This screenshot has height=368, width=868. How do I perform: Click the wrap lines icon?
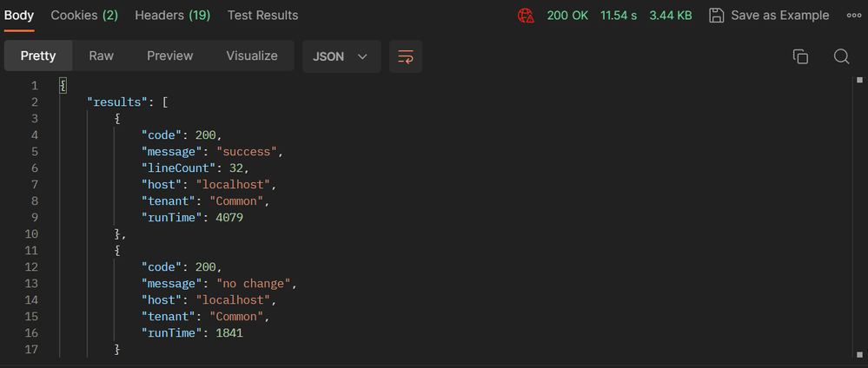coord(406,56)
